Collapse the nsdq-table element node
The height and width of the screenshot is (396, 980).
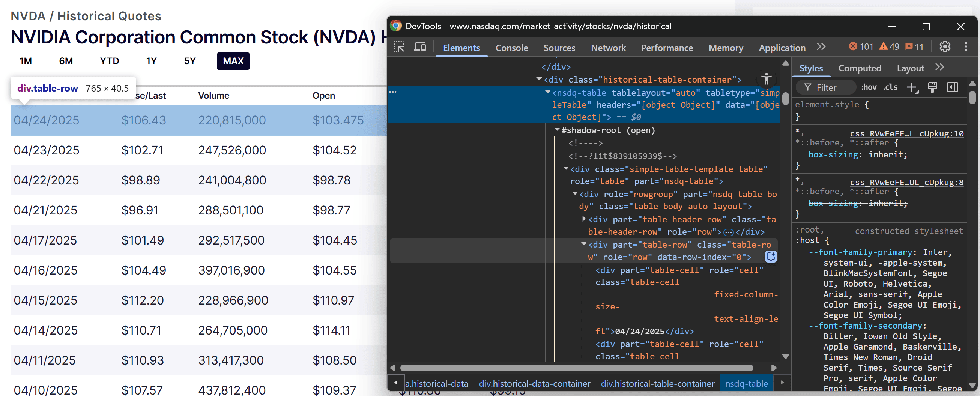point(548,92)
